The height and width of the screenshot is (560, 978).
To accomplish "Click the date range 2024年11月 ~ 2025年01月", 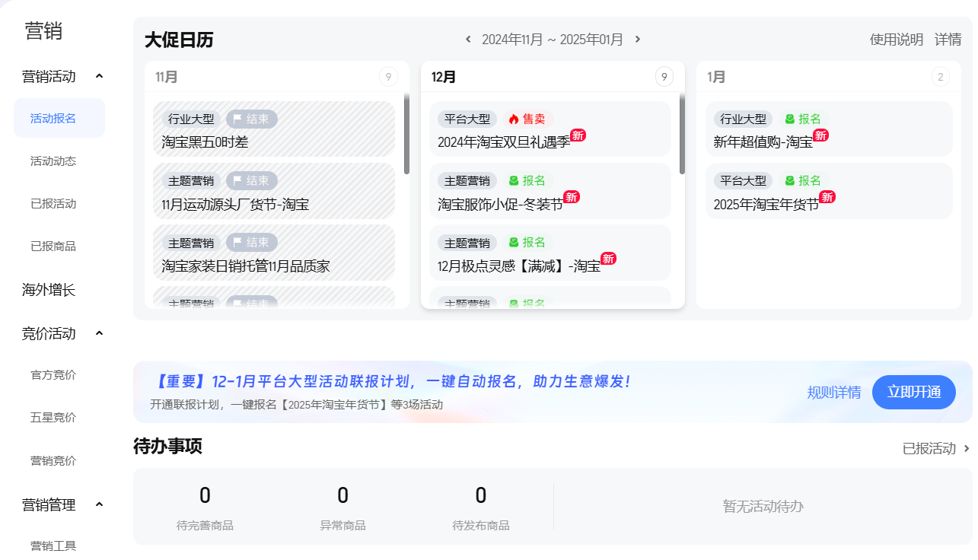I will coord(553,40).
